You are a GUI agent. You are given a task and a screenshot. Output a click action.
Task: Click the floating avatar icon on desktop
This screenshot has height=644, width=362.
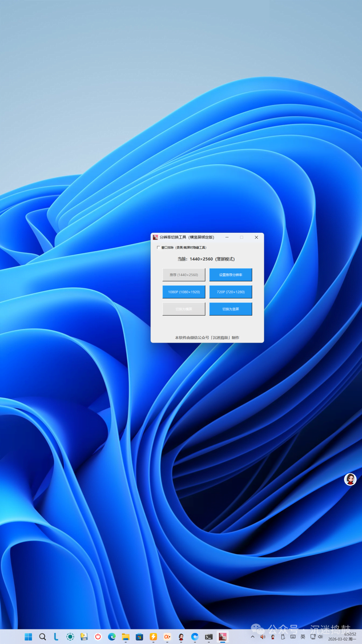pos(350,479)
